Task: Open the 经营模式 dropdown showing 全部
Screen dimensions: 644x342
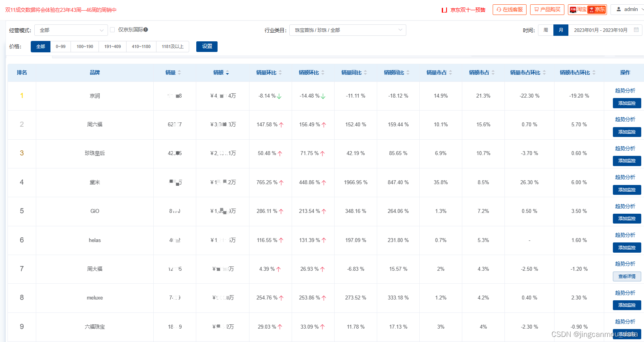Action: coord(71,30)
